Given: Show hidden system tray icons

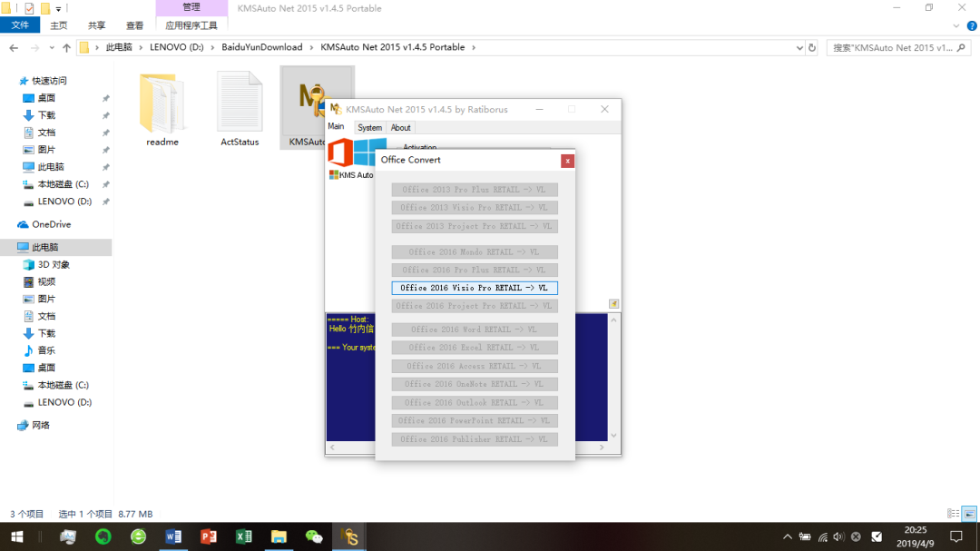Looking at the screenshot, I should click(788, 536).
